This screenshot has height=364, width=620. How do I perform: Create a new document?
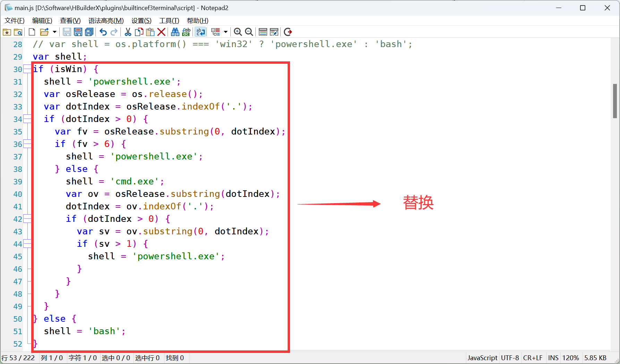(x=32, y=32)
